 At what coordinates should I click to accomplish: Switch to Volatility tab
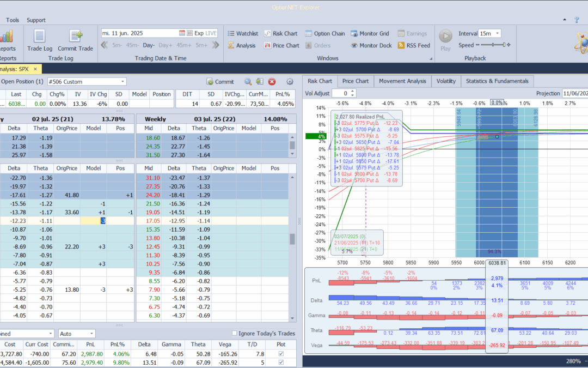point(446,81)
